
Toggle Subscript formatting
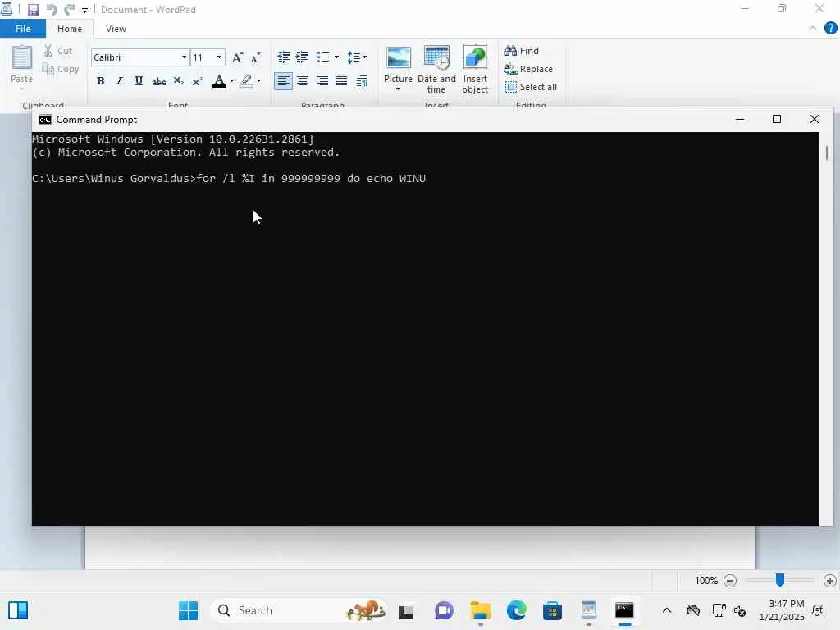[x=178, y=81]
